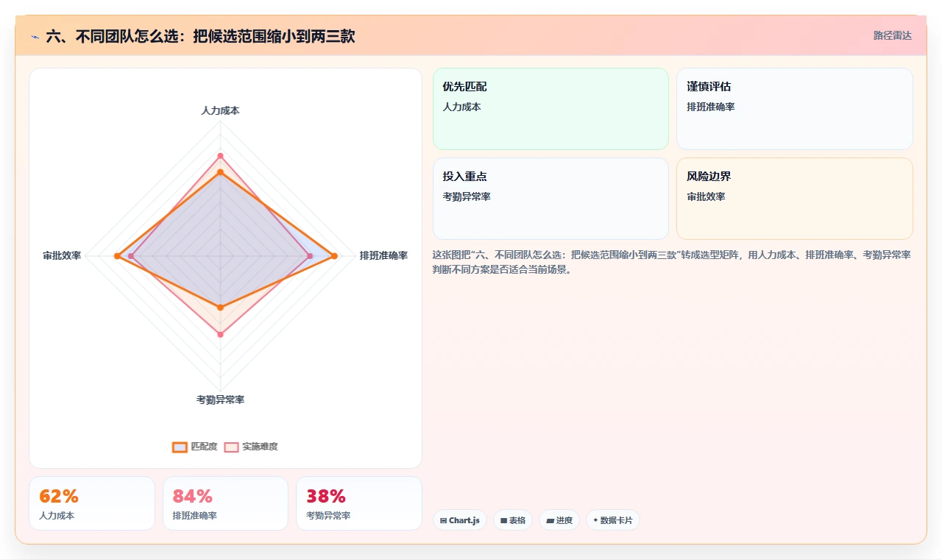Click the 匹配度 orange legend swatch
The height and width of the screenshot is (560, 942).
pyautogui.click(x=180, y=447)
